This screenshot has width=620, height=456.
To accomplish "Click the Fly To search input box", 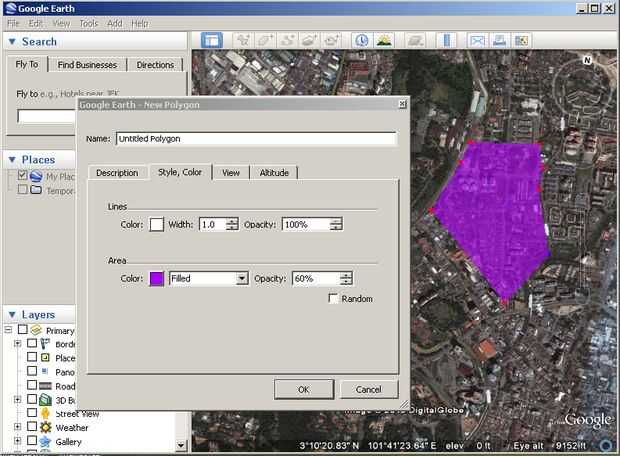I will [x=47, y=117].
